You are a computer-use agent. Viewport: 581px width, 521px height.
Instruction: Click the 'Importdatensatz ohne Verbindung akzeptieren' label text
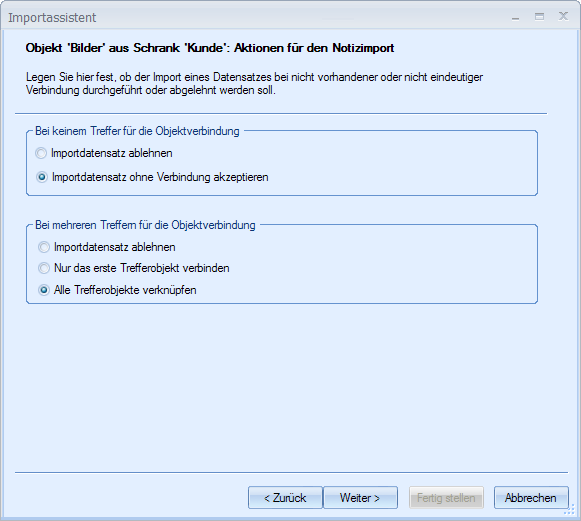pos(160,177)
